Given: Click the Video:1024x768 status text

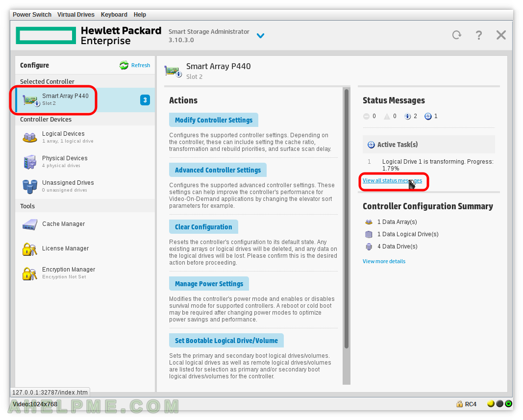Looking at the screenshot, I should point(35,404).
